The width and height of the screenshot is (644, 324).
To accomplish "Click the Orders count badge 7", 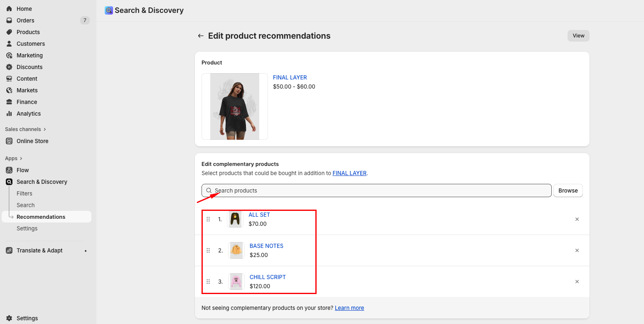I will [85, 20].
